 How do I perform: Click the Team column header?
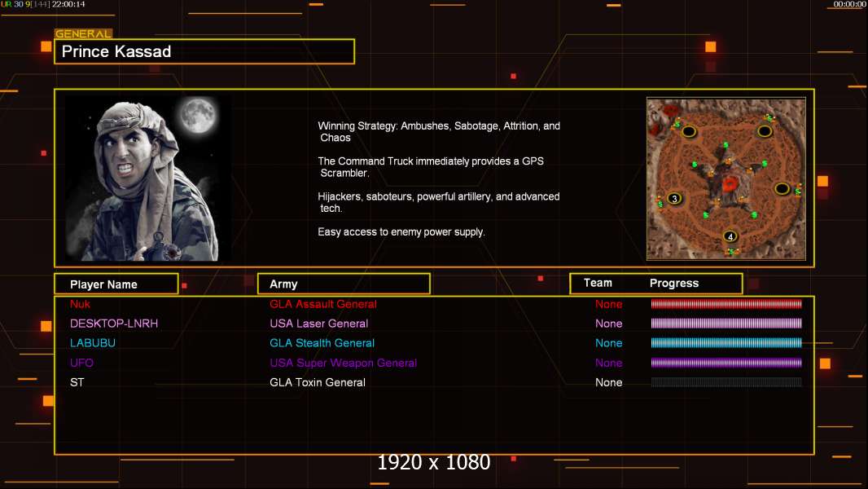(x=598, y=283)
